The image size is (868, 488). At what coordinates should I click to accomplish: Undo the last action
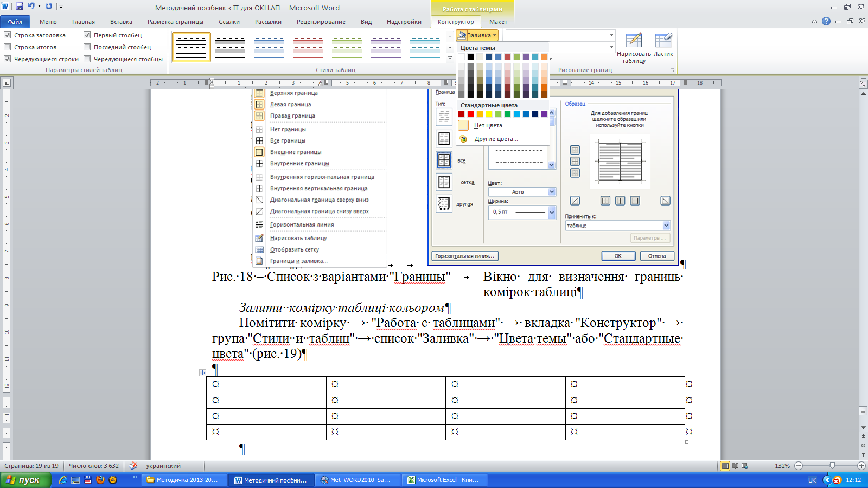pyautogui.click(x=31, y=7)
